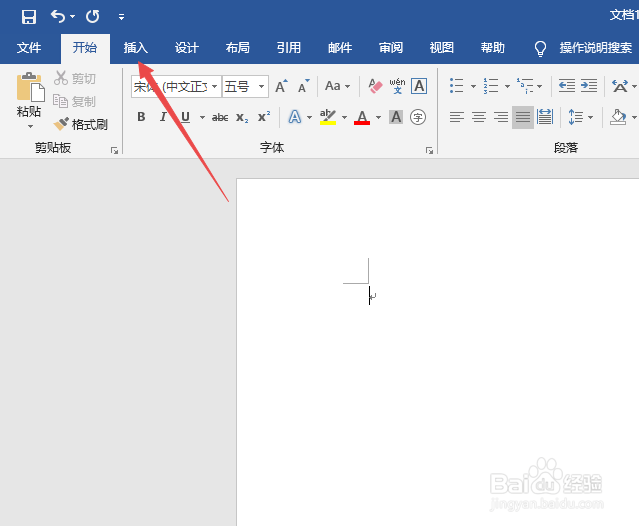Click in the blank document page

coord(438,352)
